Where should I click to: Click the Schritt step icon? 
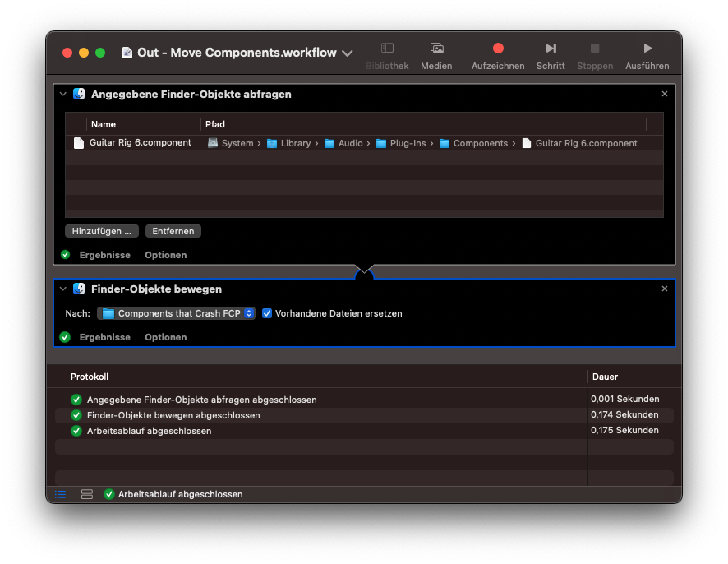551,49
